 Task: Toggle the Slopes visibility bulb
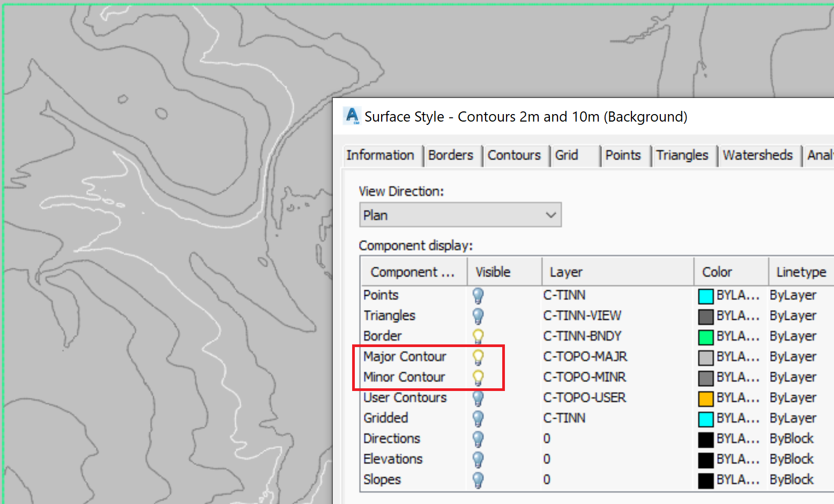click(x=478, y=480)
